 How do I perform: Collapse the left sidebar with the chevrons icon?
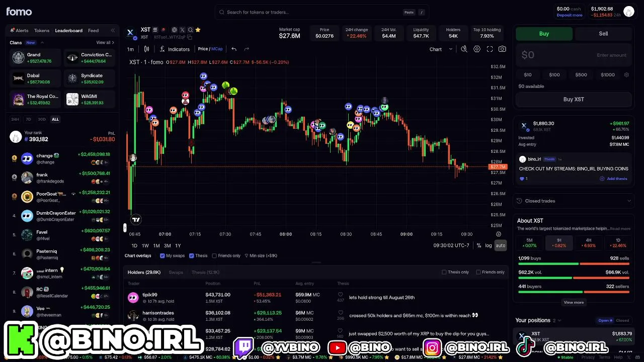[113, 30]
